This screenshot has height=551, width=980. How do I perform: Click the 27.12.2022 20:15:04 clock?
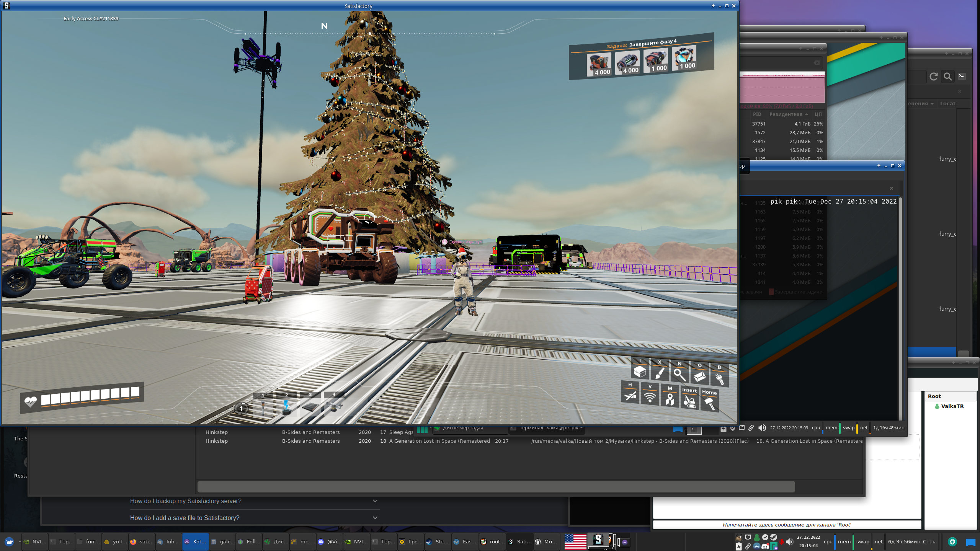808,542
